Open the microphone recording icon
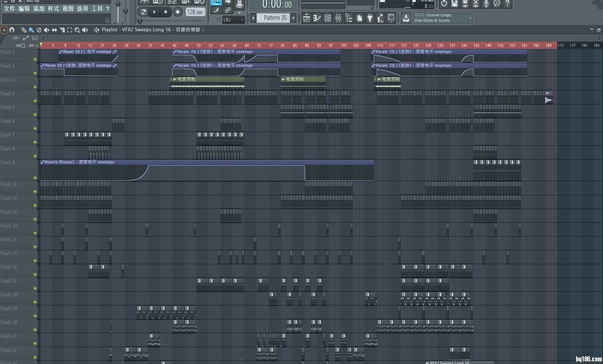The height and width of the screenshot is (364, 603). [486, 4]
